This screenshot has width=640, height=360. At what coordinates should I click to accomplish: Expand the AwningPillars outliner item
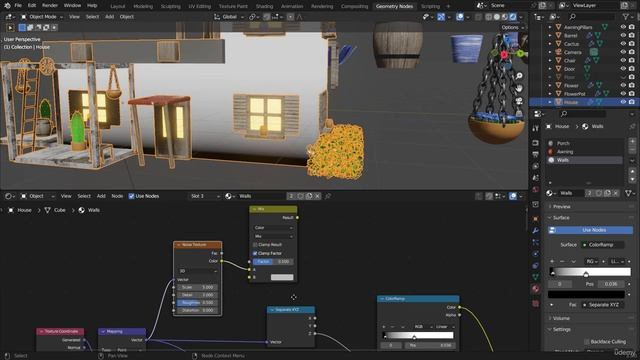pos(550,27)
